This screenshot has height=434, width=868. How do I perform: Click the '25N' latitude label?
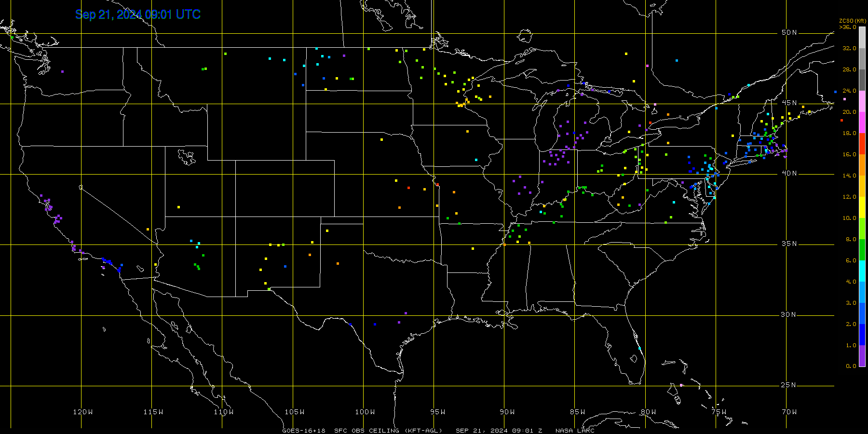tap(789, 385)
